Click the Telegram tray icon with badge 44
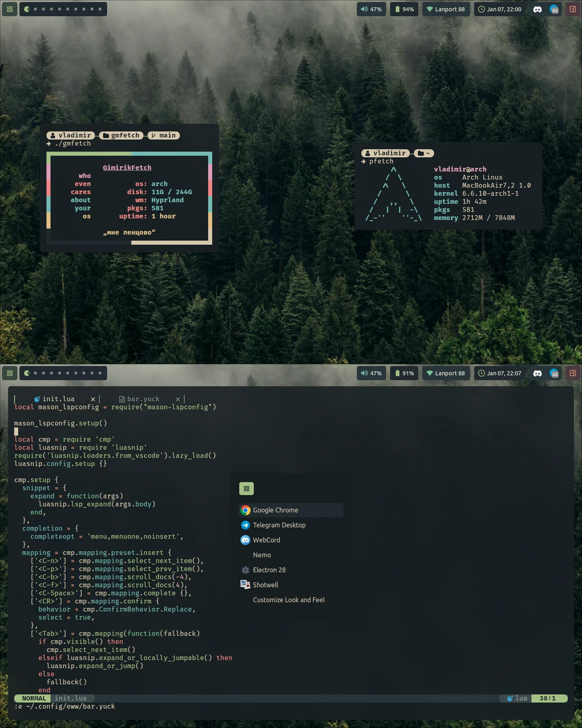Viewport: 582px width, 728px height. [555, 10]
